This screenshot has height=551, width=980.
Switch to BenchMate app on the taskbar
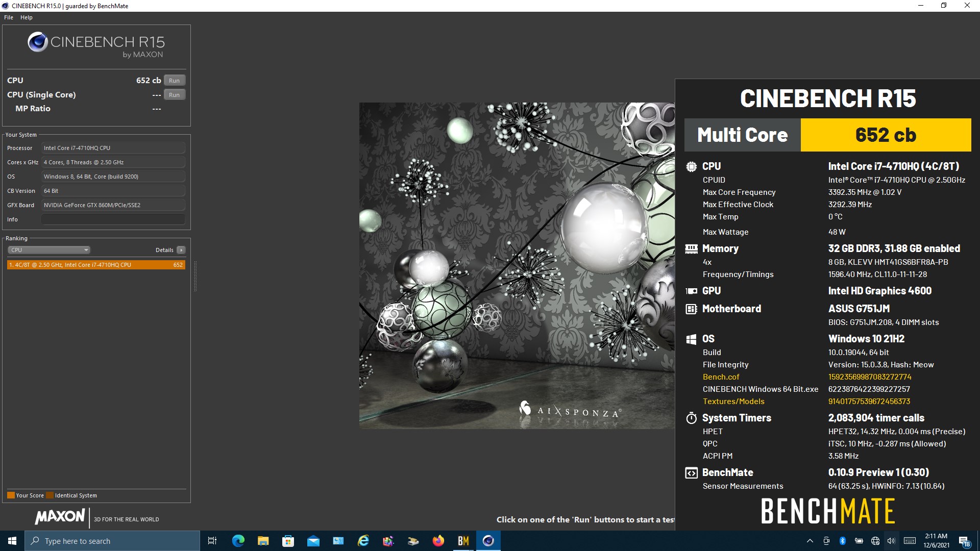coord(463,541)
